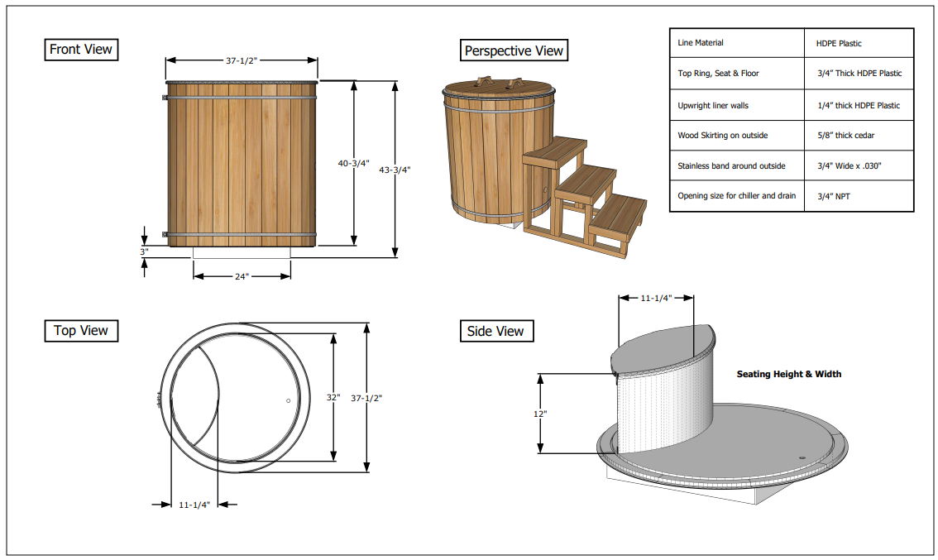Click the Seating Height and Width caption
This screenshot has height=560, width=938.
pyautogui.click(x=789, y=374)
